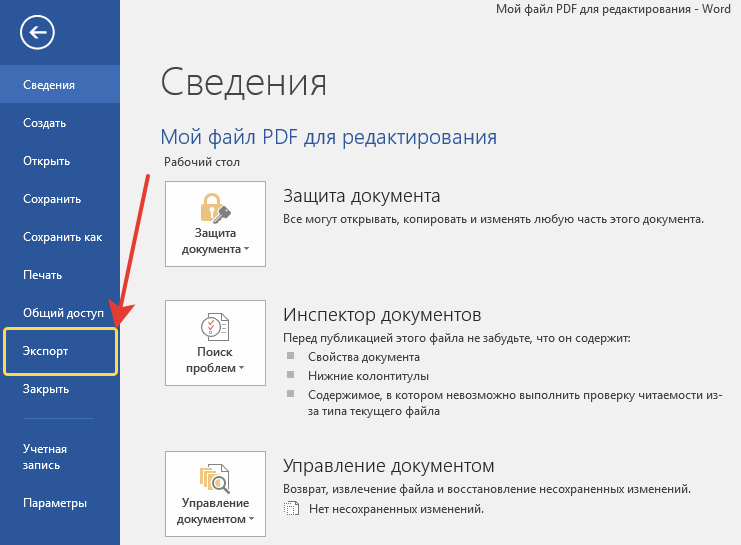
Task: Open Печать in the sidebar
Action: (x=60, y=275)
